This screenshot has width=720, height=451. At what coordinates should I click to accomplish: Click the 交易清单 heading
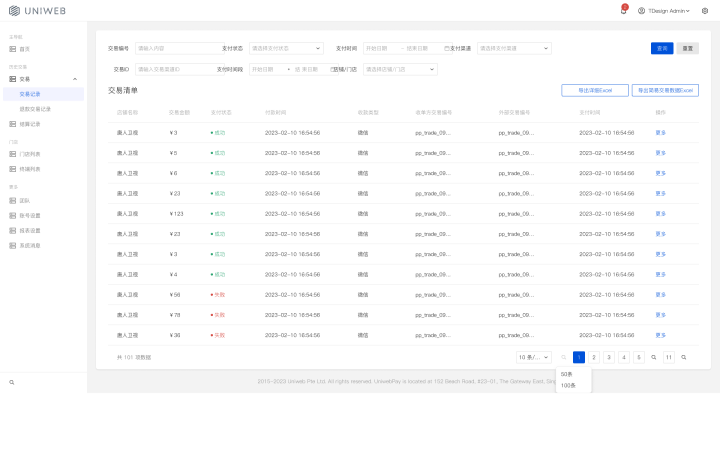(x=123, y=90)
